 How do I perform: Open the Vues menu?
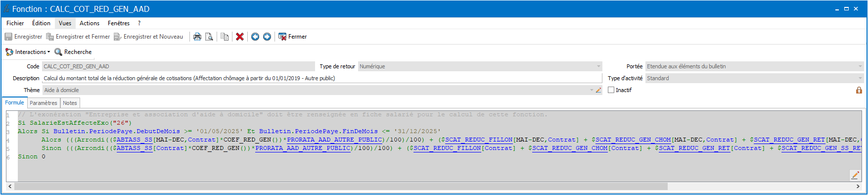tap(65, 23)
